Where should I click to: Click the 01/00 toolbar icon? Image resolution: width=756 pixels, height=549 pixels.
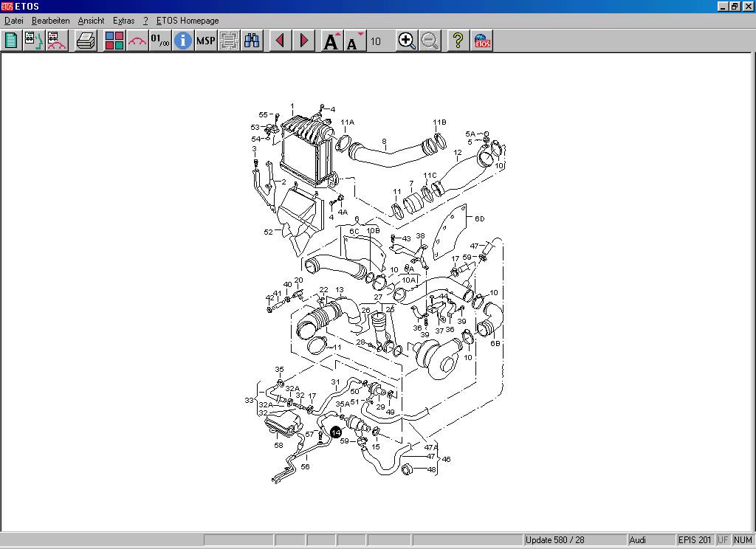[160, 41]
